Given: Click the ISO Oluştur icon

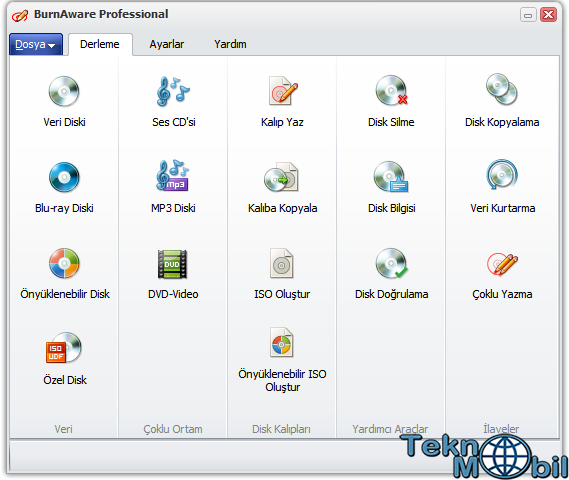Looking at the screenshot, I should point(282,263).
